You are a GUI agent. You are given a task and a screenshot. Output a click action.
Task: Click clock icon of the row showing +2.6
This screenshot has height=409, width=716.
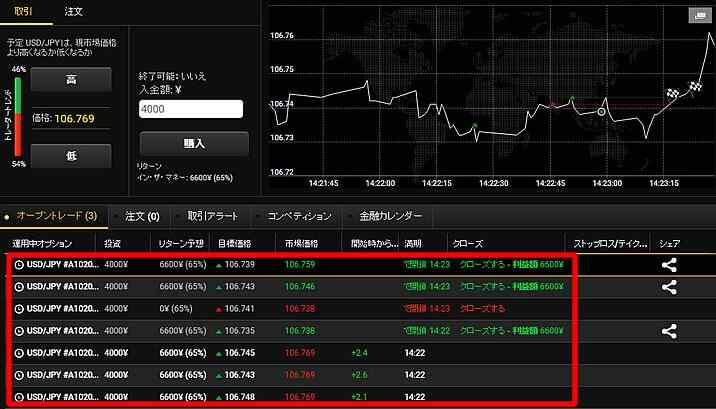click(x=19, y=375)
